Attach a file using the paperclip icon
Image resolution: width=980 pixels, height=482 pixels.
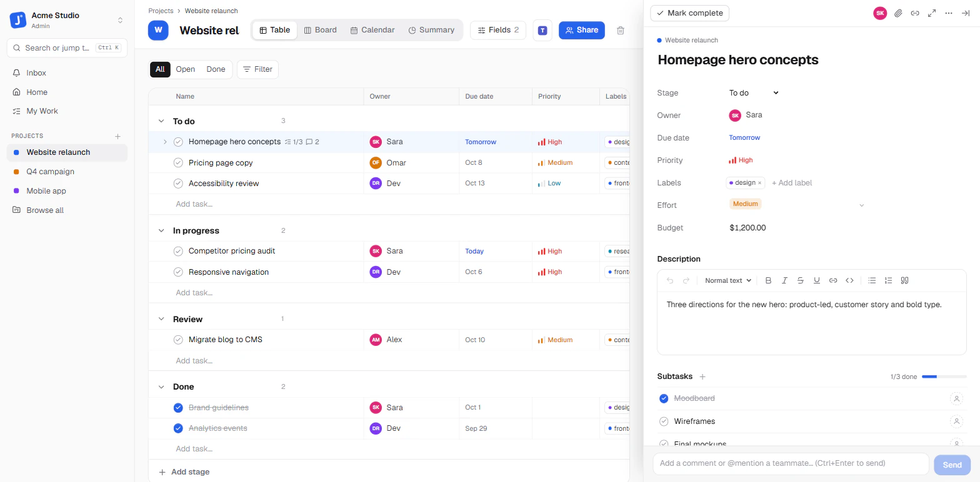[x=898, y=13]
